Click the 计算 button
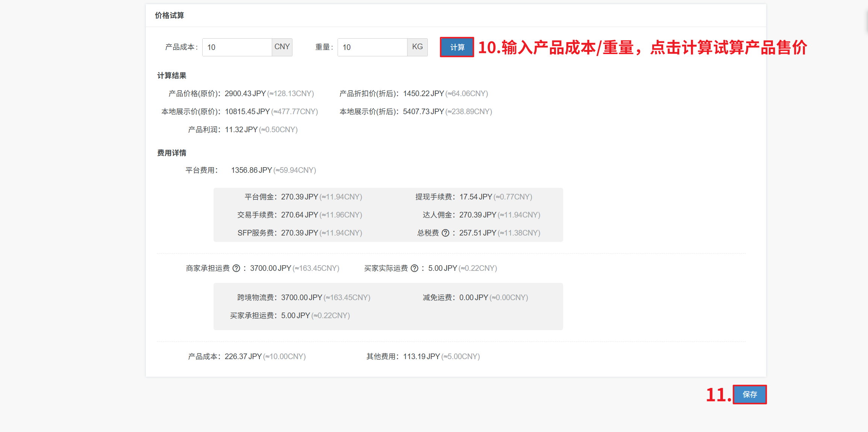Viewport: 868px width, 432px height. coord(457,47)
